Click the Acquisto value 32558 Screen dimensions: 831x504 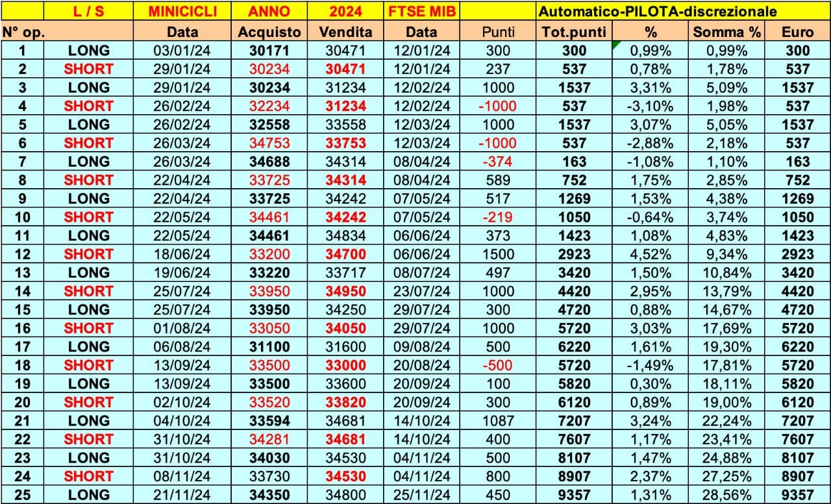[x=269, y=125]
